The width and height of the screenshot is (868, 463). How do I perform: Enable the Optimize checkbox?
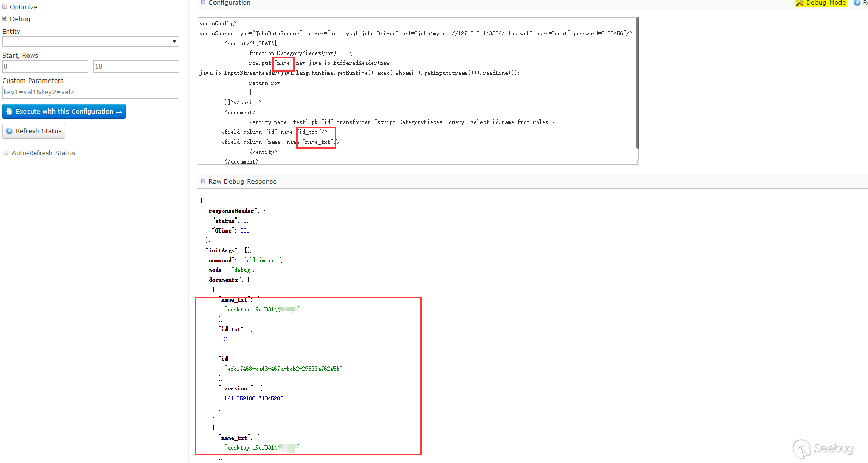5,7
